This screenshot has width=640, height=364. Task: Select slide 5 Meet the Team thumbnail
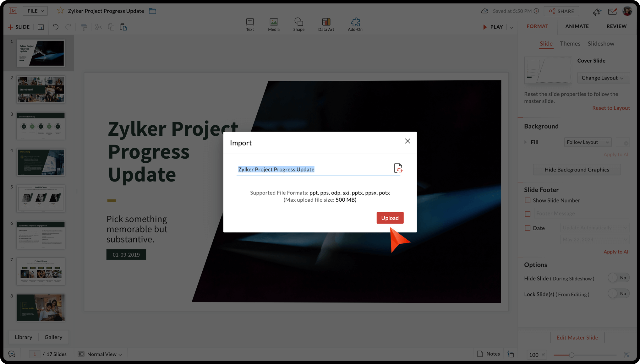pos(41,198)
